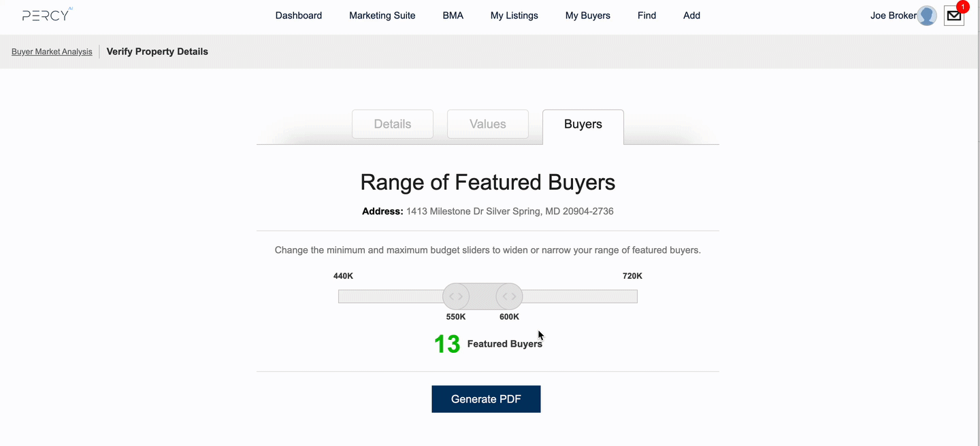Click the Verify Property Details breadcrumb text
The width and height of the screenshot is (980, 446).
click(x=157, y=52)
